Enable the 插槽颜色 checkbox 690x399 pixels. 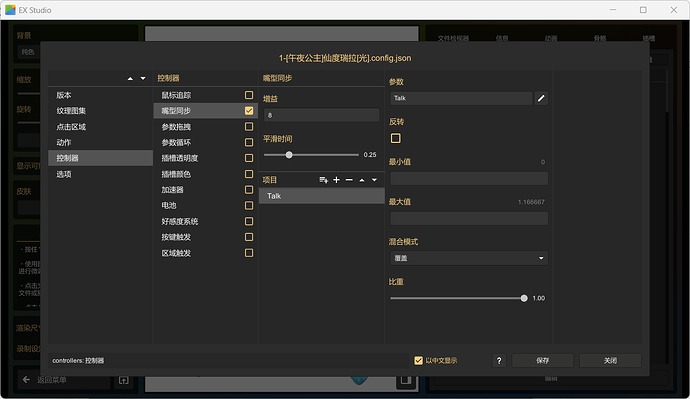coord(249,174)
